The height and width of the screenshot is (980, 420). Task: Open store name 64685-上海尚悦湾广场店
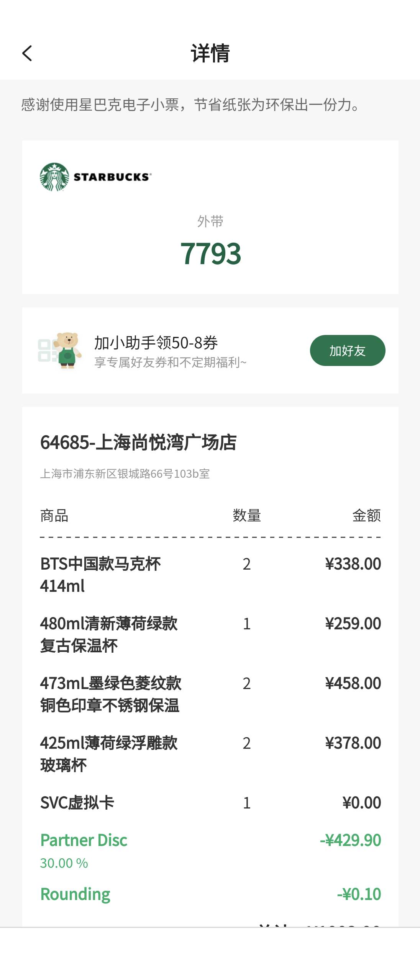pos(138,443)
